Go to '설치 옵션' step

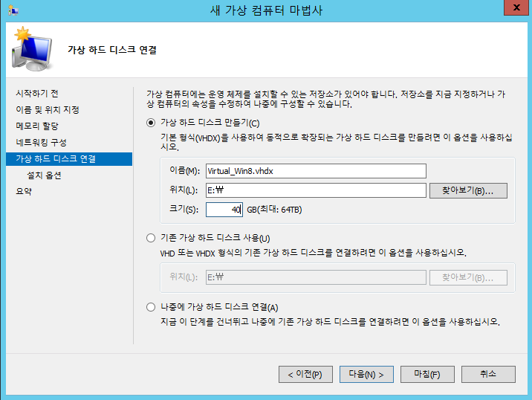tap(44, 175)
